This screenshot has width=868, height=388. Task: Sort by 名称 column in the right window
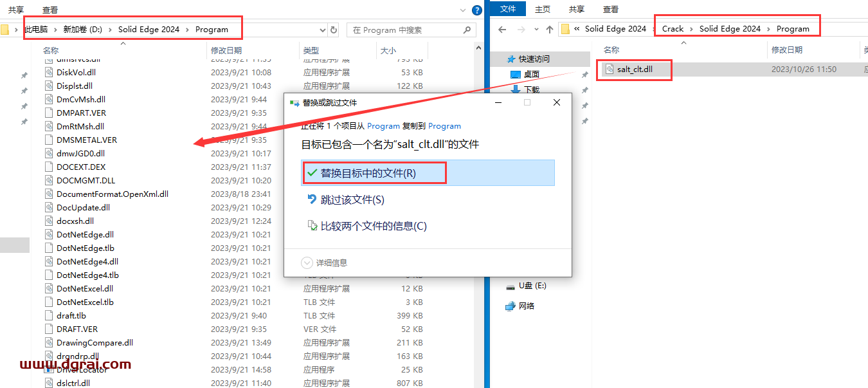(611, 50)
